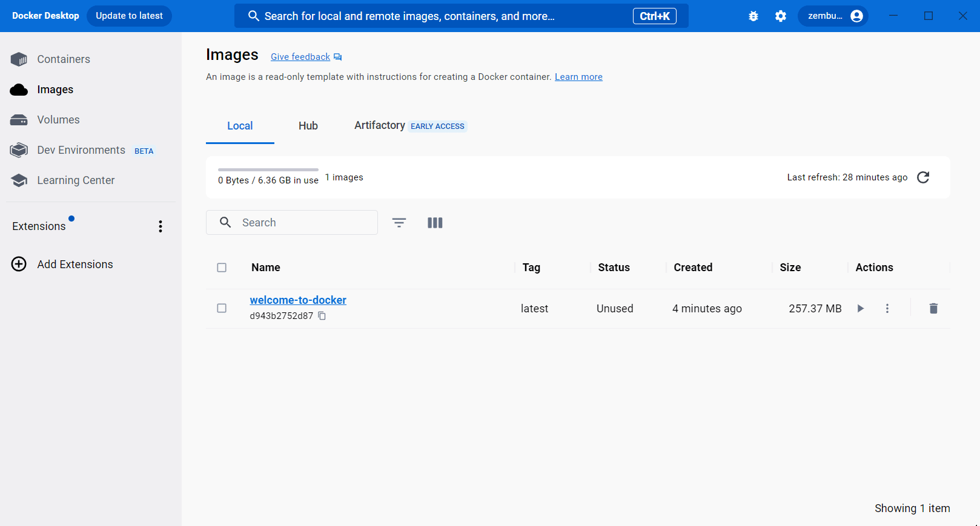Click the Add Extensions plus icon

pyautogui.click(x=19, y=264)
